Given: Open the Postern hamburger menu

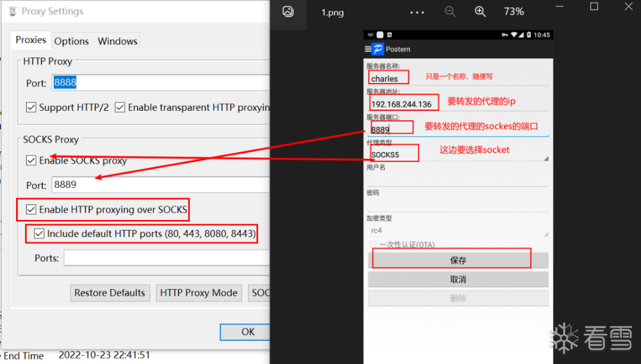Looking at the screenshot, I should 368,49.
